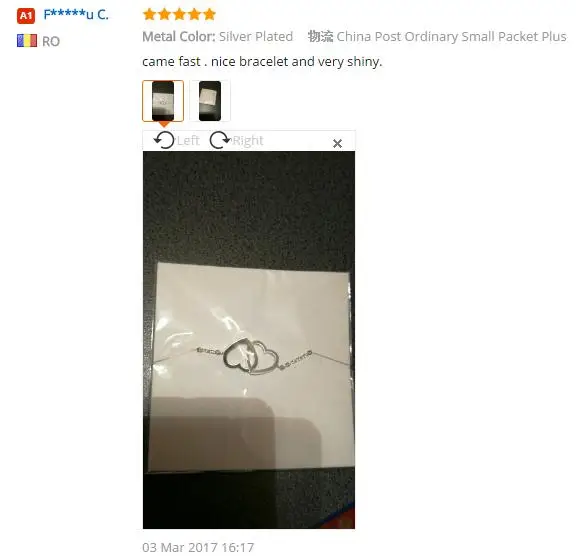The image size is (576, 559).
Task: Open reviewer F*****u C. profile
Action: coord(76,15)
